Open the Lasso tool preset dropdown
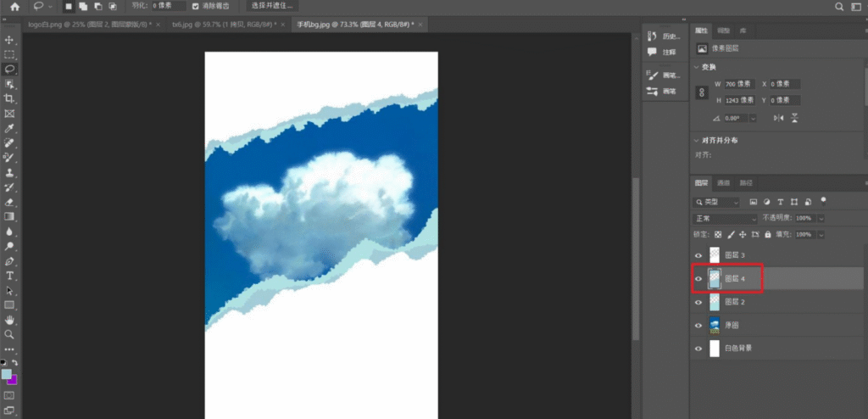 50,7
